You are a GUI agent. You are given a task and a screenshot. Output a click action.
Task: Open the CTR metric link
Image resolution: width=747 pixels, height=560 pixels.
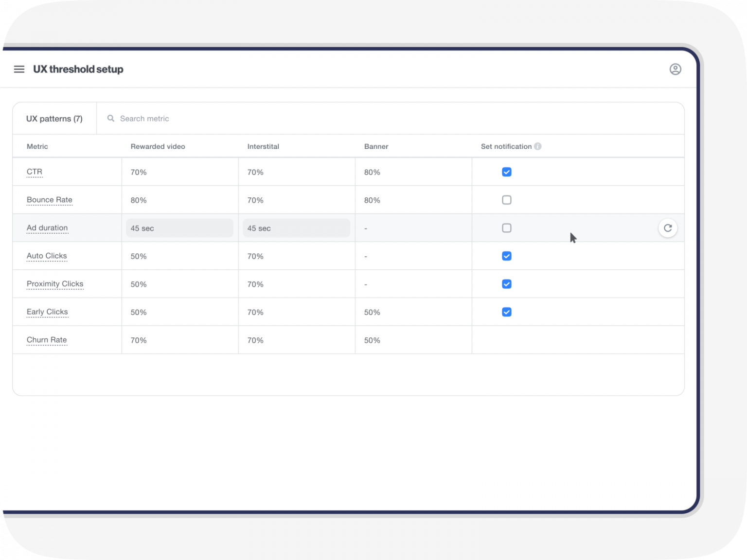[35, 172]
